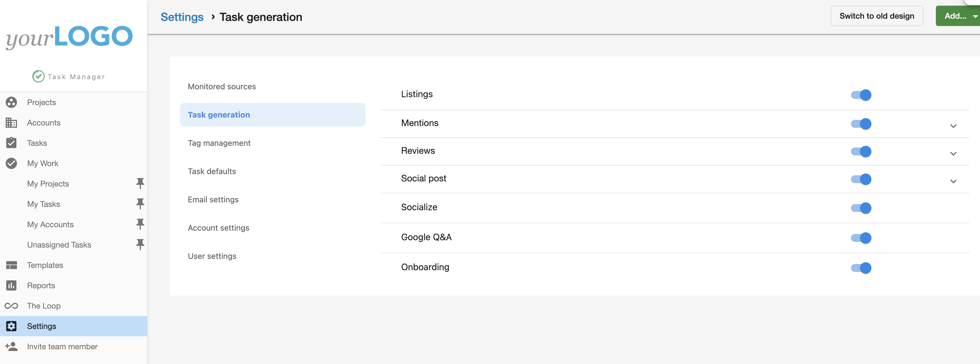Toggle Socialize task generation off
The height and width of the screenshot is (364, 980).
861,208
